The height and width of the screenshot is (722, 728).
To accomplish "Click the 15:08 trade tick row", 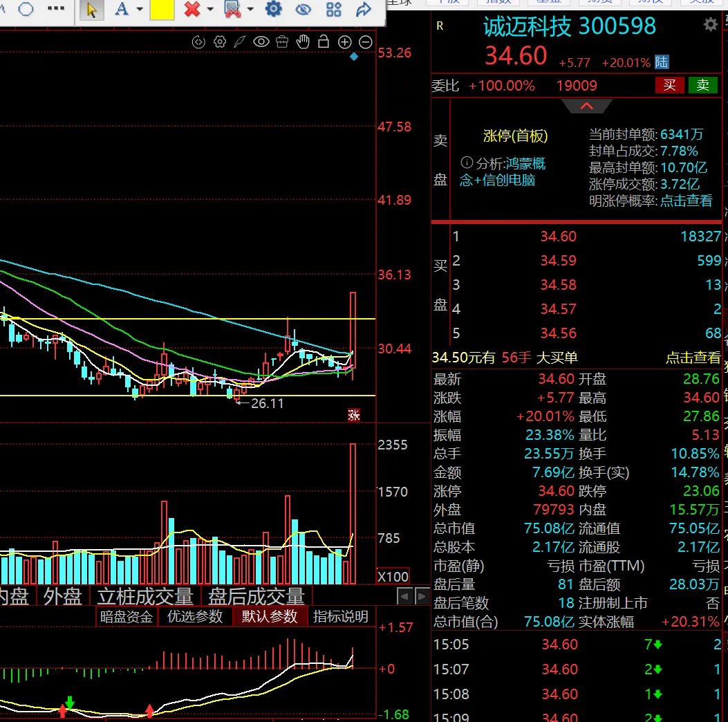I will [x=577, y=694].
